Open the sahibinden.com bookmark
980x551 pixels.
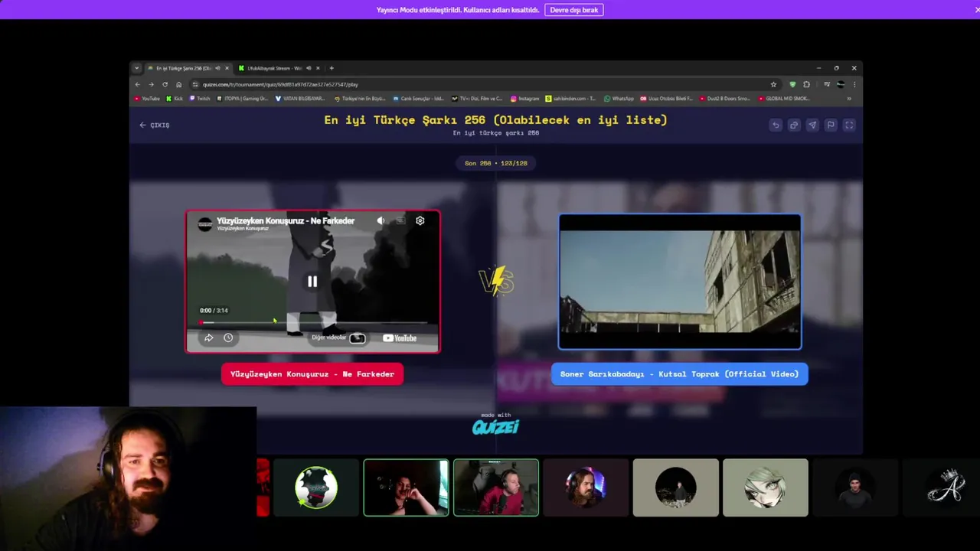click(570, 99)
